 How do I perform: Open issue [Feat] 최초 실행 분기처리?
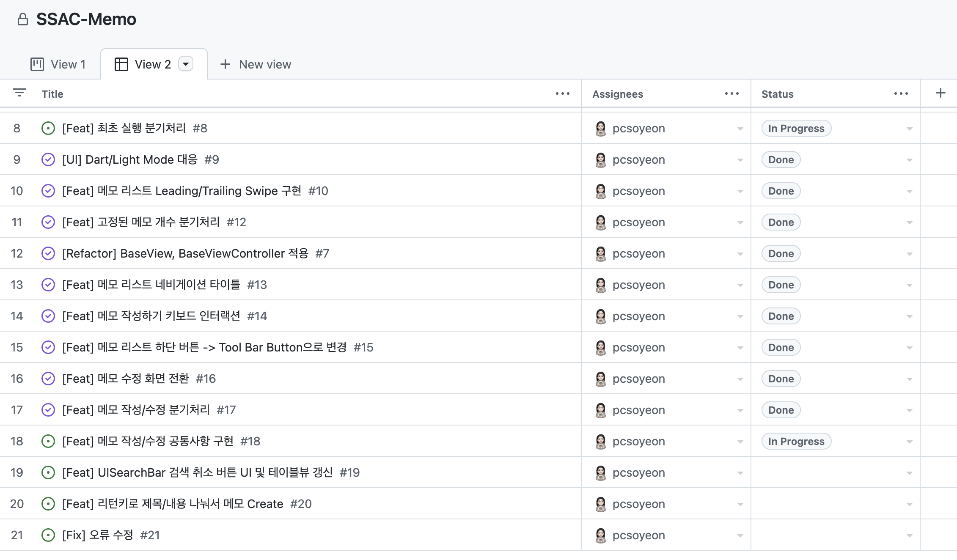click(124, 128)
